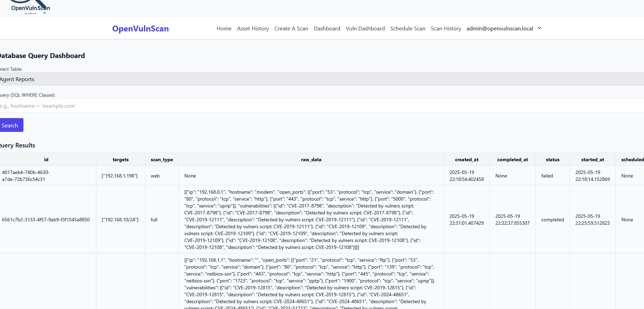644x309 pixels.
Task: Go to the Home page
Action: click(x=224, y=29)
